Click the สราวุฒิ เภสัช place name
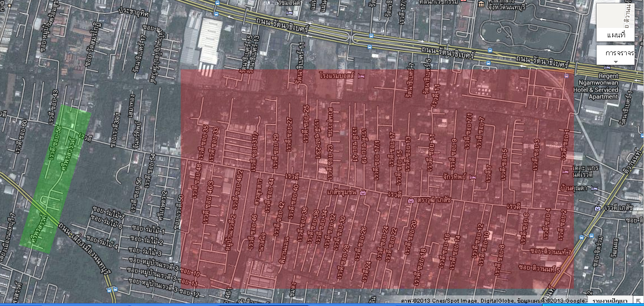644x306 pixels. 434,200
